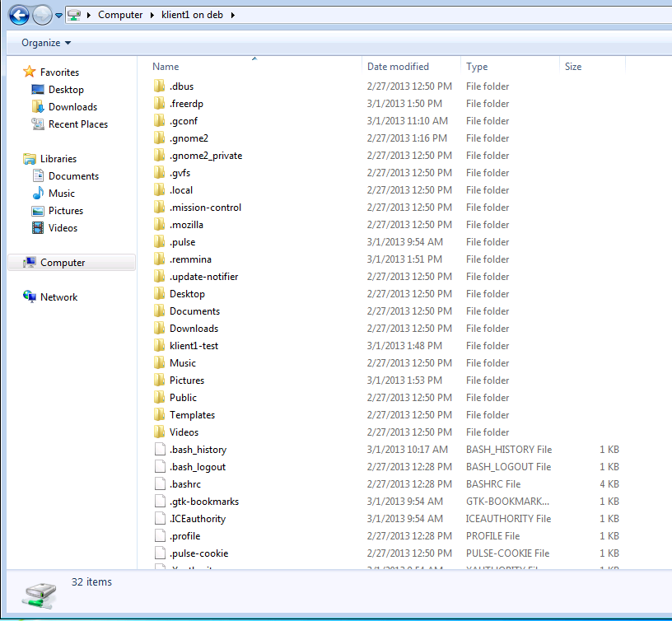The height and width of the screenshot is (621, 672).
Task: Select the .mozilla folder icon
Action: tap(160, 225)
